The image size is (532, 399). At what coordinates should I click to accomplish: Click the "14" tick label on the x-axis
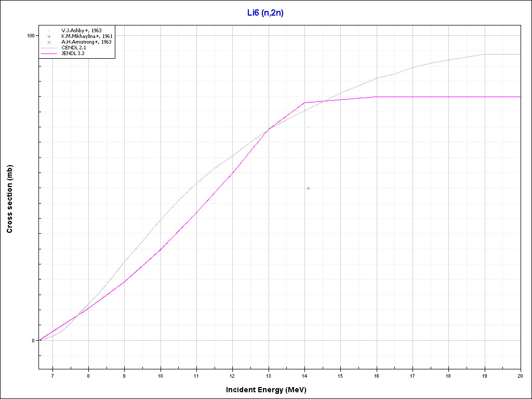[x=304, y=375]
